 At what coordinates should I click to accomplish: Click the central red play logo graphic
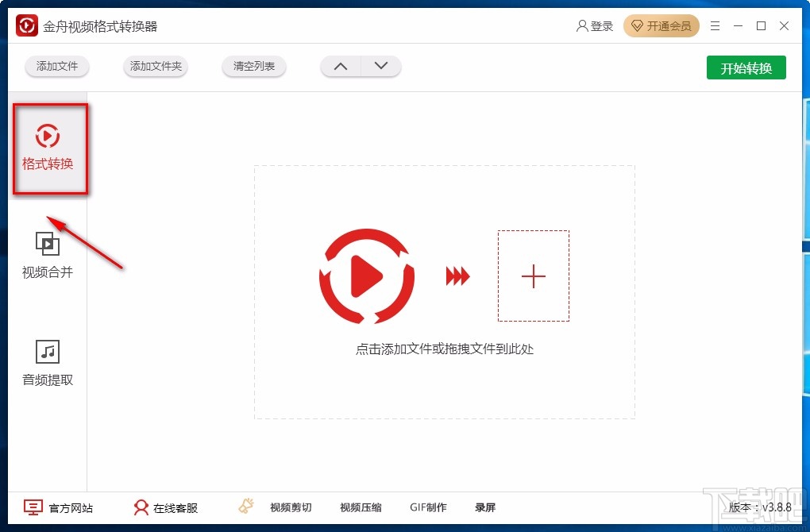tap(366, 276)
